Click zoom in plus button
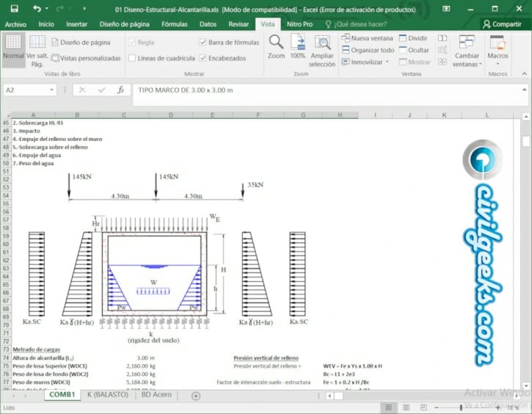This screenshot has height=414, width=532. [498, 407]
